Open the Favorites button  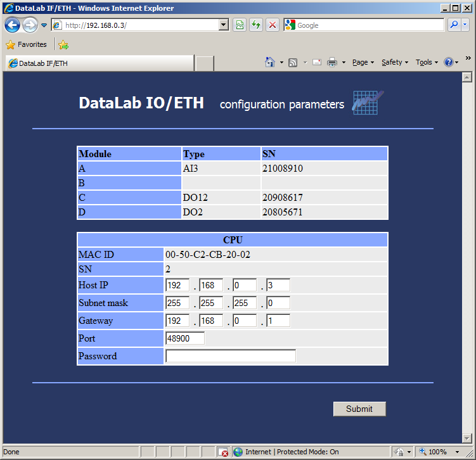point(27,45)
